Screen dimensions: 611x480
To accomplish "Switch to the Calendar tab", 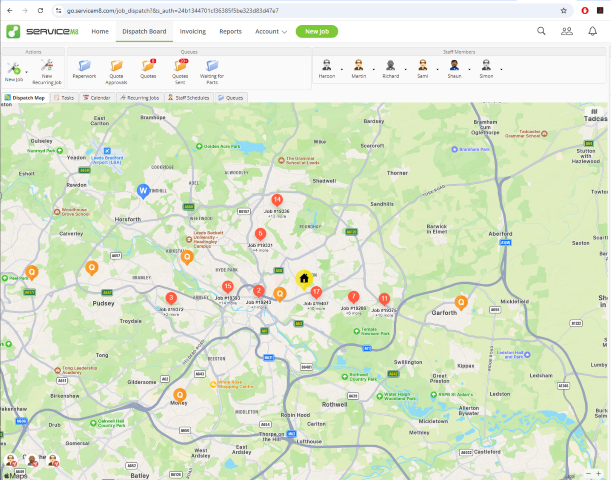I will coord(97,98).
